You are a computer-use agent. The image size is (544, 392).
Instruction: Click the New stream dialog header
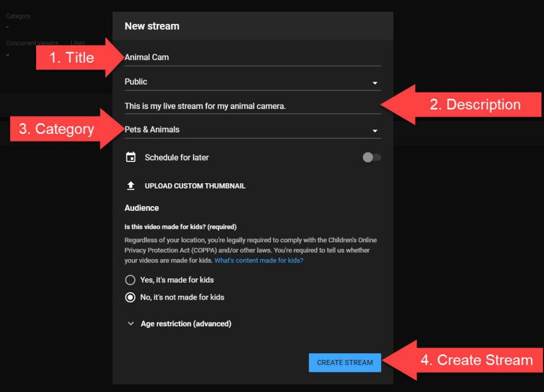152,26
